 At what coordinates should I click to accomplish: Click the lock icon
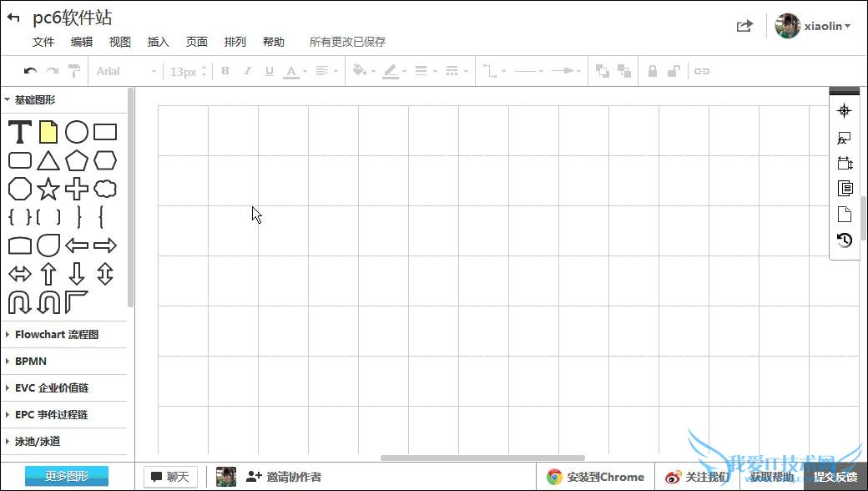[653, 71]
